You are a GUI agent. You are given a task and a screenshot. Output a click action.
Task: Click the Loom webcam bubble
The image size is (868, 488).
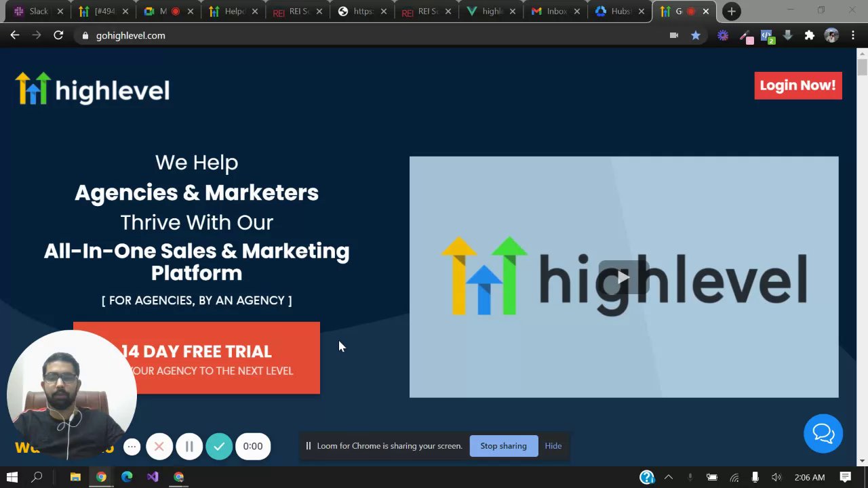point(71,395)
